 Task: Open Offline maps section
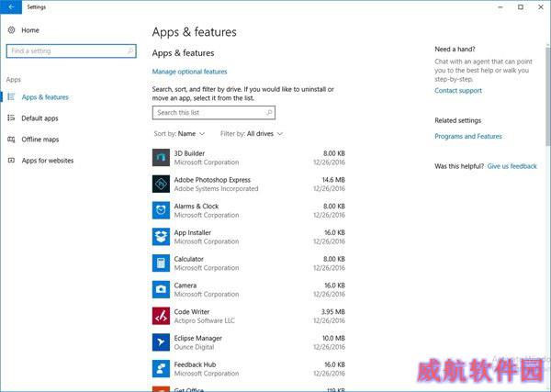pos(40,140)
